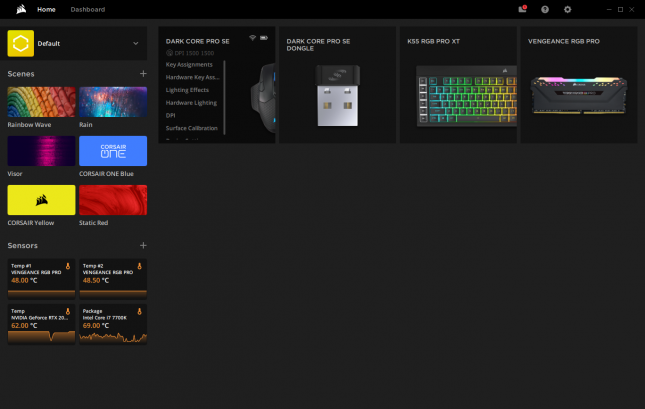Open the settings gear icon
Screen dimensions: 645x409
point(567,9)
